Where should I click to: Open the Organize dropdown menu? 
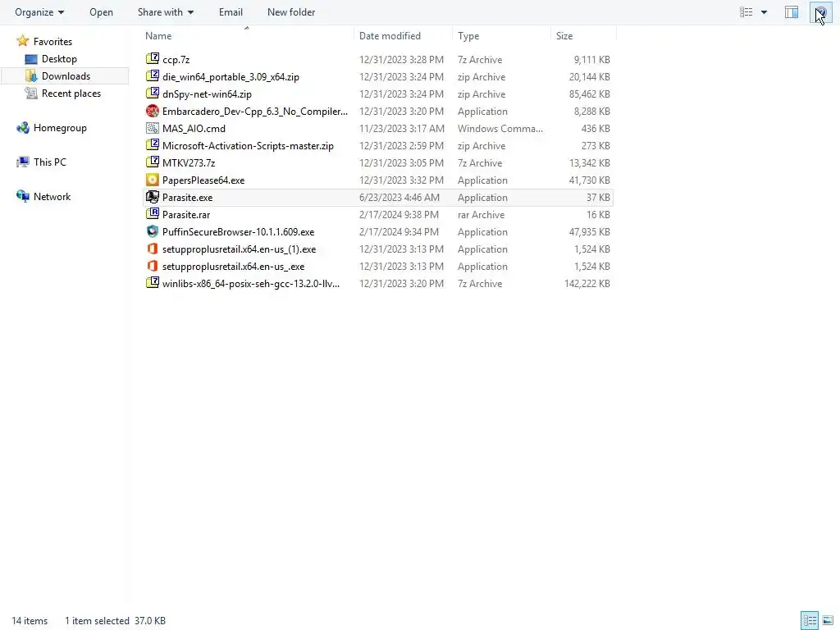(39, 11)
